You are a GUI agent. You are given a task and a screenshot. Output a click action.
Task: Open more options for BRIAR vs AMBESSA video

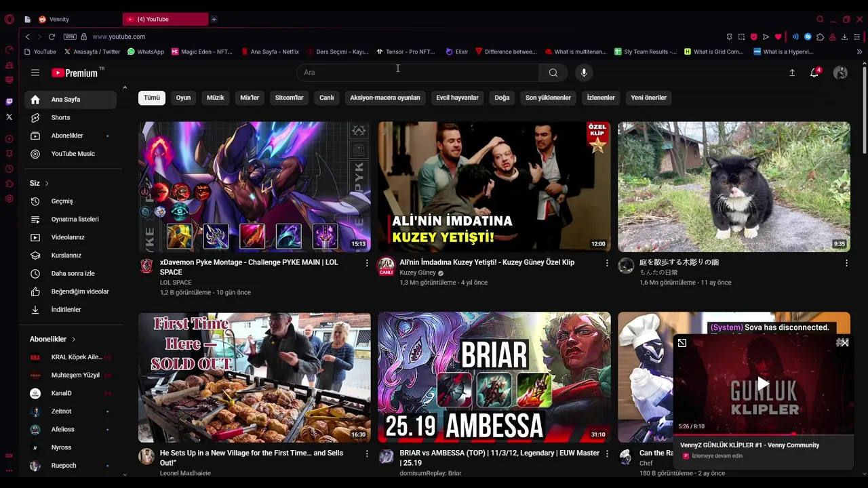click(x=607, y=453)
